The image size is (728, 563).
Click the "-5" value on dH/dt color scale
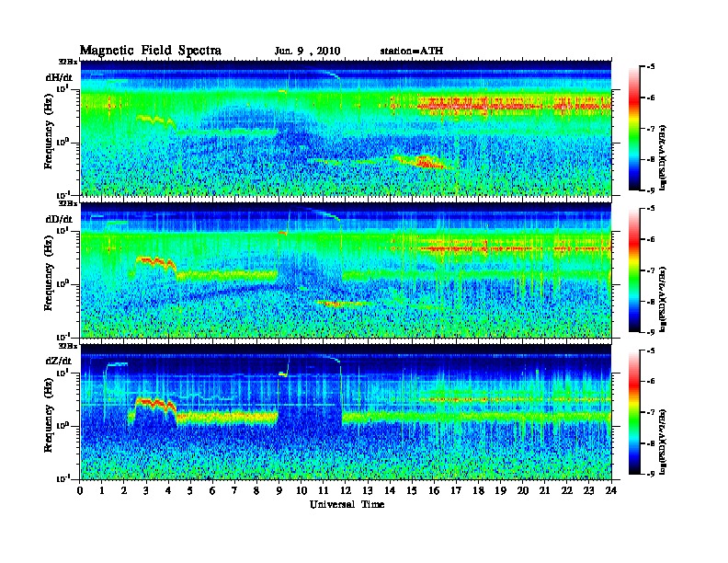651,67
